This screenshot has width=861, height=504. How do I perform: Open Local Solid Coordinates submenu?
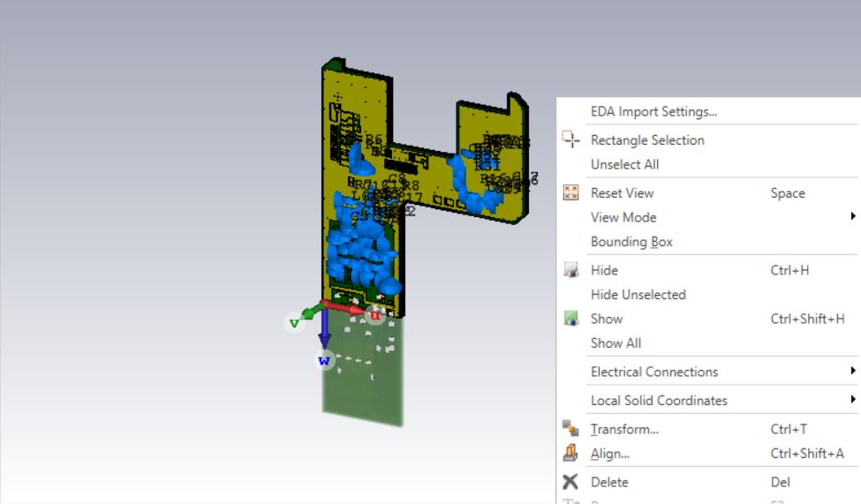[x=659, y=401]
